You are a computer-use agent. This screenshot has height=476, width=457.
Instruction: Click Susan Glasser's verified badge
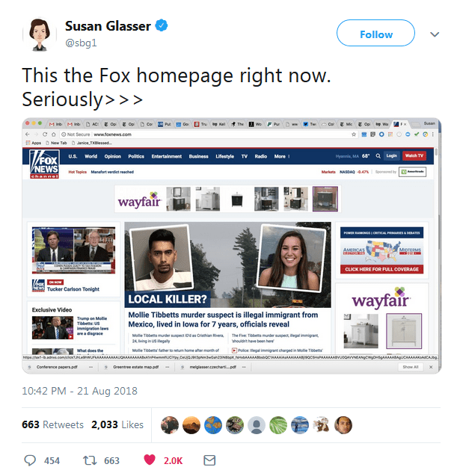162,25
